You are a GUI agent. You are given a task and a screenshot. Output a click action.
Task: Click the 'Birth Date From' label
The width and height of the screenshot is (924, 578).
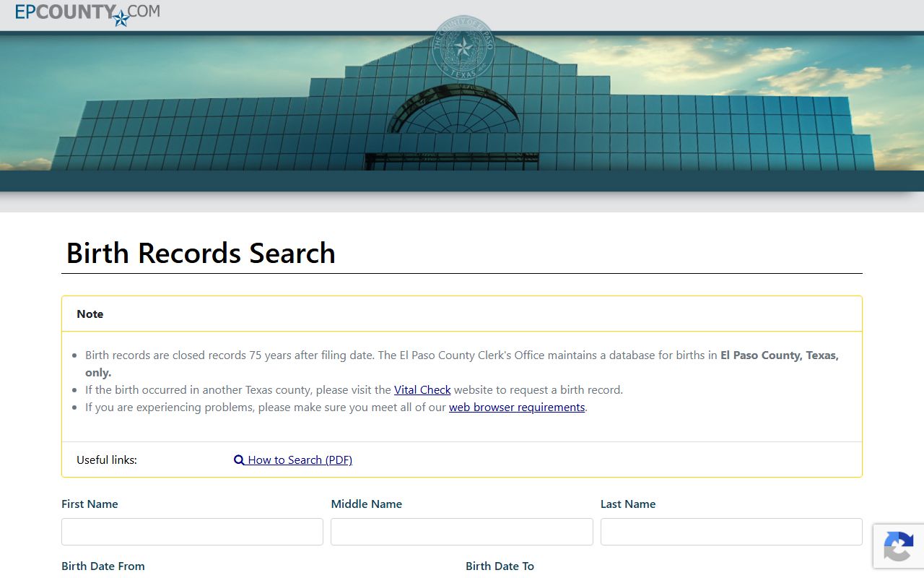[x=103, y=566]
